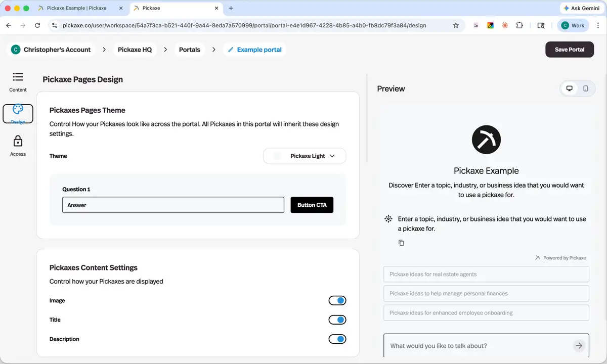This screenshot has height=364, width=607.
Task: Click the browser forward arrow
Action: click(x=23, y=25)
